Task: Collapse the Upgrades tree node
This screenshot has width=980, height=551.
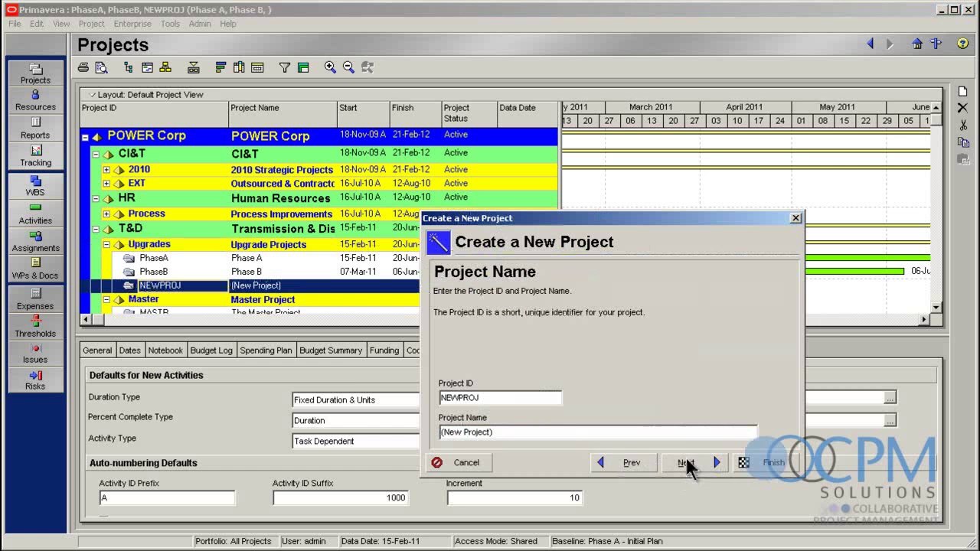Action: pyautogui.click(x=106, y=245)
